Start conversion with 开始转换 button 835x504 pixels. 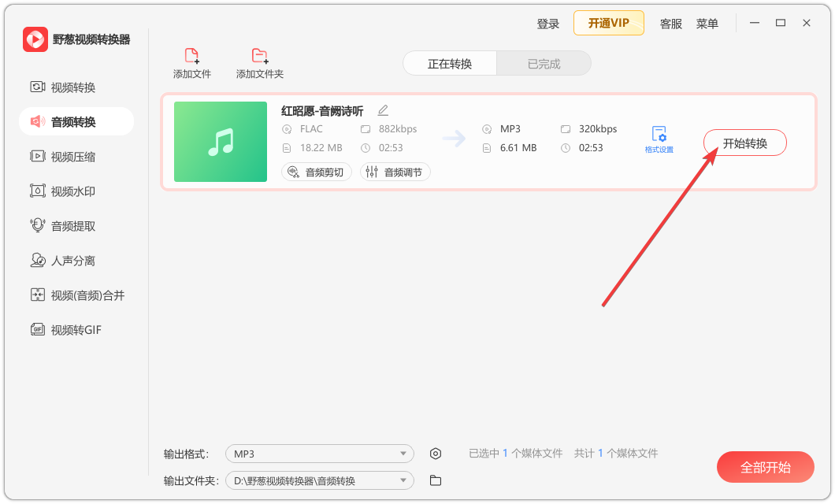(x=744, y=142)
